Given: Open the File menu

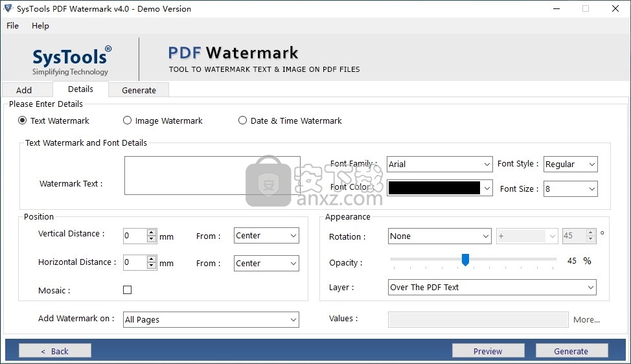Looking at the screenshot, I should (12, 25).
